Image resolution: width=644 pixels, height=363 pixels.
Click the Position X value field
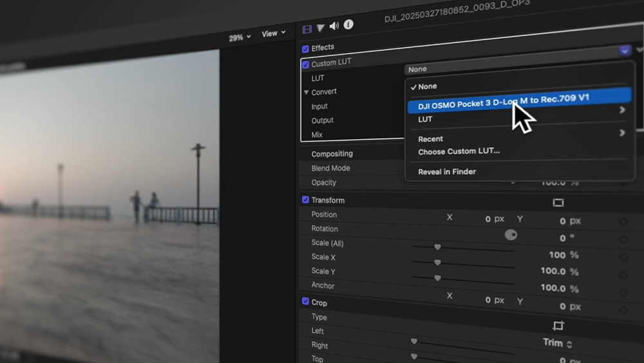click(x=495, y=219)
